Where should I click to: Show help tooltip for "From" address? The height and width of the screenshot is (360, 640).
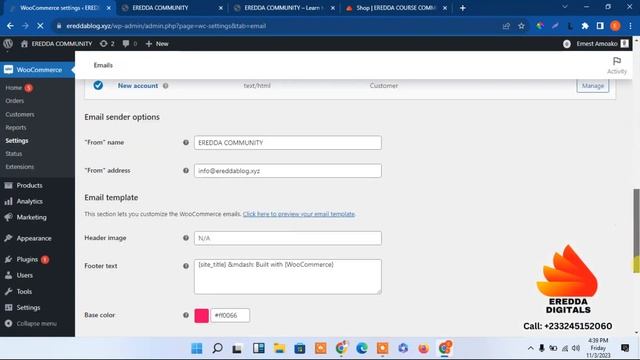pos(186,171)
